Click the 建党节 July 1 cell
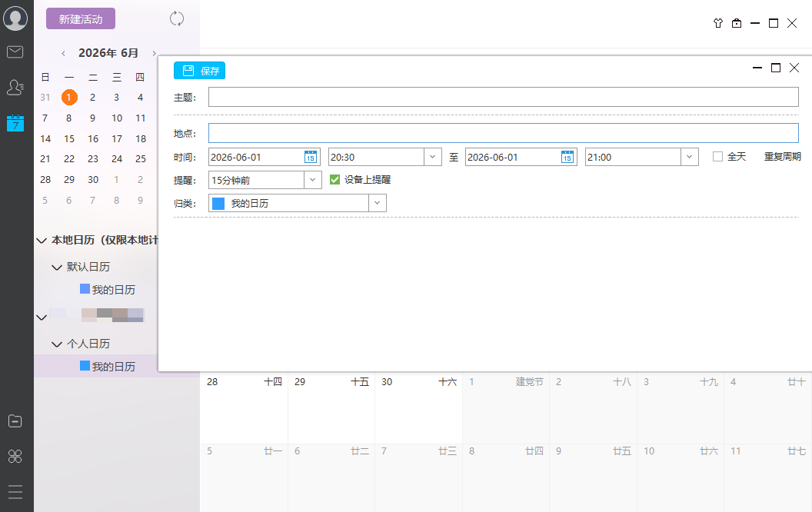The image size is (812, 512). (506, 408)
